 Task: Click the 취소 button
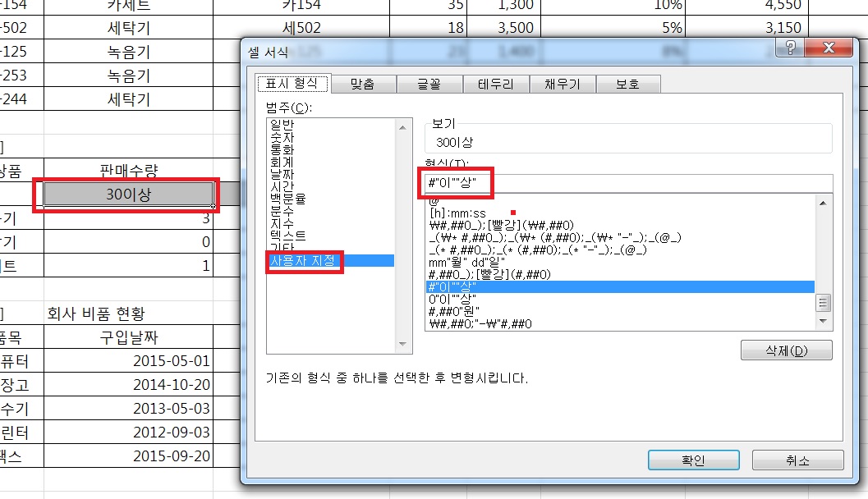pyautogui.click(x=797, y=460)
